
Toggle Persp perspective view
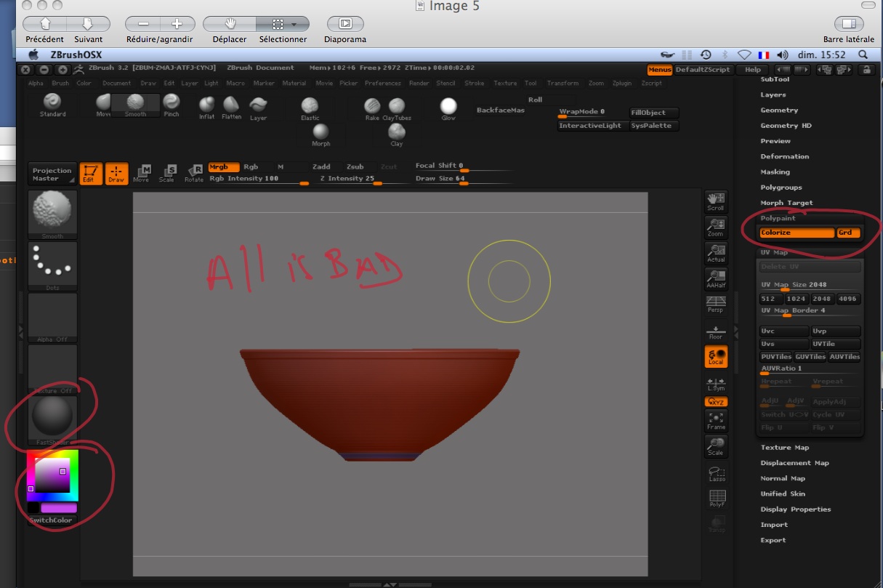click(x=716, y=305)
